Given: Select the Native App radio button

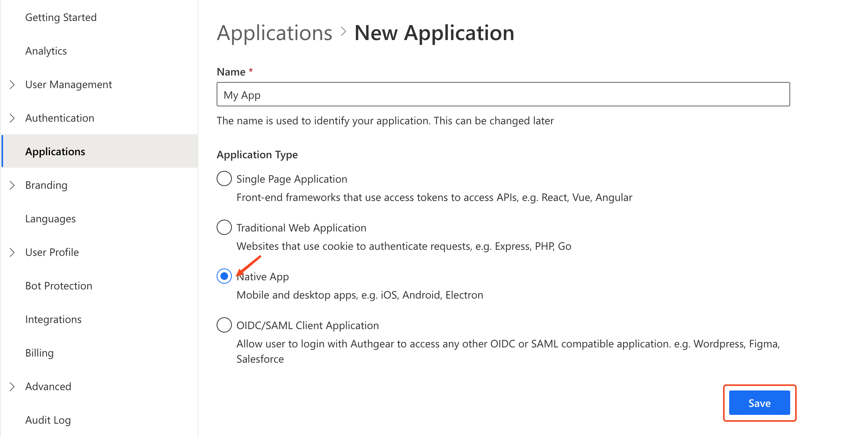Looking at the screenshot, I should click(224, 276).
